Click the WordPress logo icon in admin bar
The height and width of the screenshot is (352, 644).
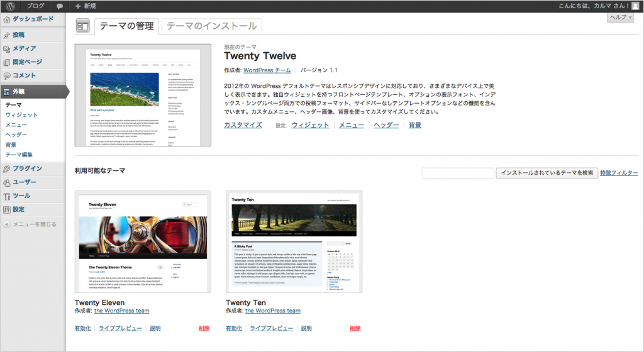pos(10,6)
